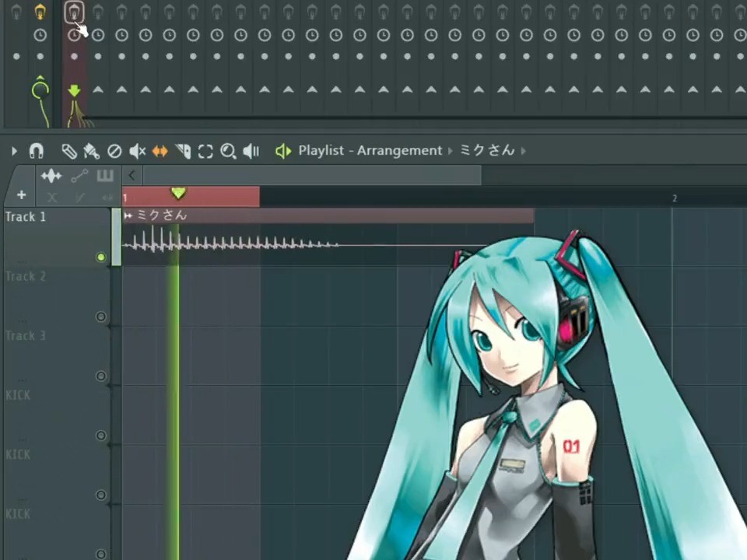Viewport: 747px width, 560px height.
Task: Toggle the Track 3 mute dot
Action: point(101,376)
